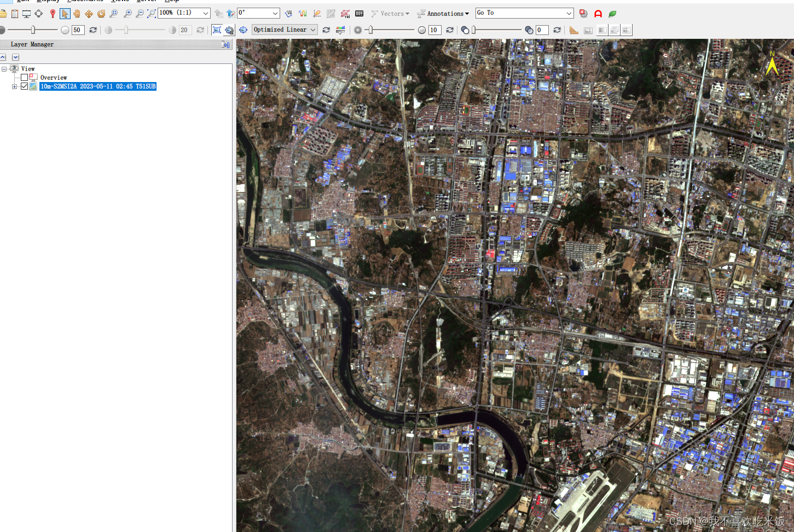The width and height of the screenshot is (794, 532).
Task: Click the transparency value field showing 0
Action: coord(542,30)
